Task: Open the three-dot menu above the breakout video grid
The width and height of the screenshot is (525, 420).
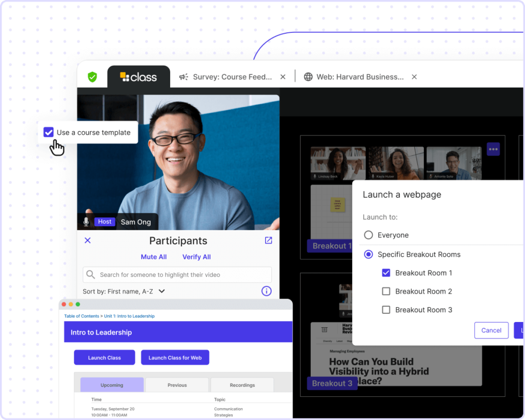Action: click(493, 149)
